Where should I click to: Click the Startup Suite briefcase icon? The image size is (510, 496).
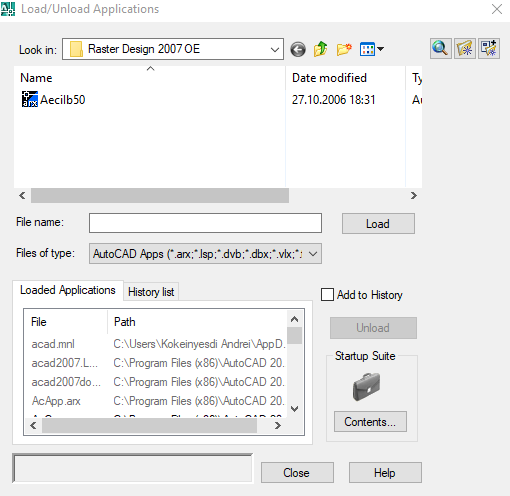click(366, 387)
